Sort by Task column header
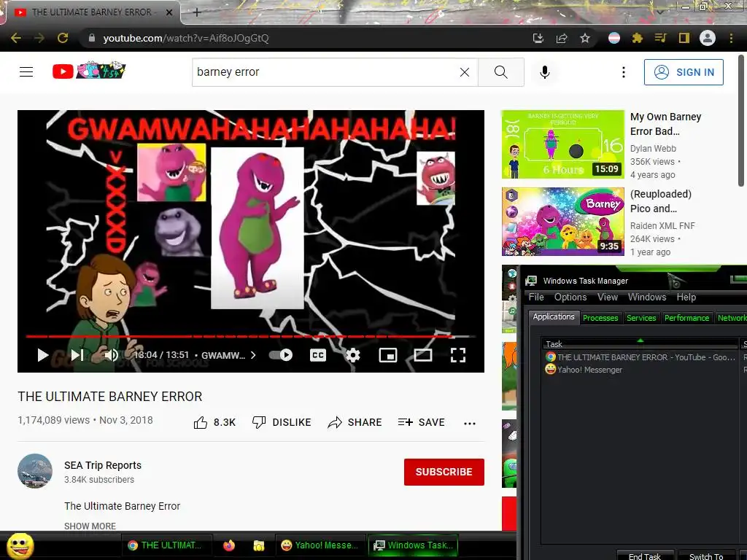Image resolution: width=747 pixels, height=560 pixels. (640, 344)
